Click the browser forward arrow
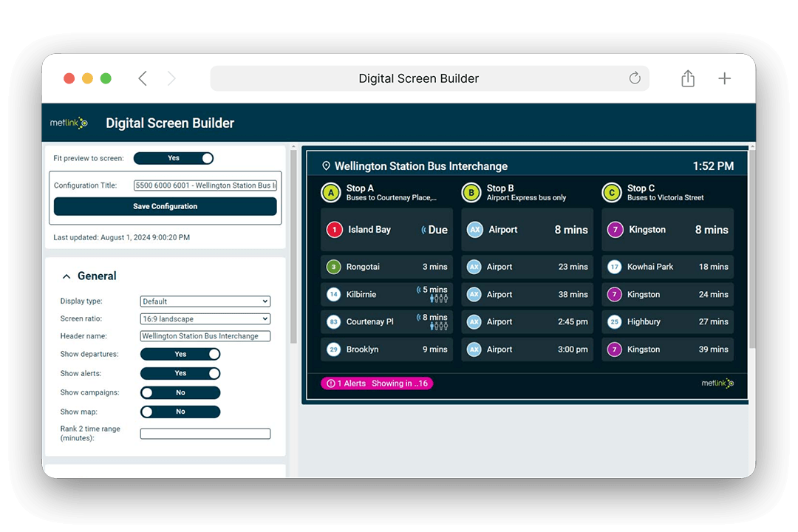The image size is (798, 532). click(x=171, y=78)
